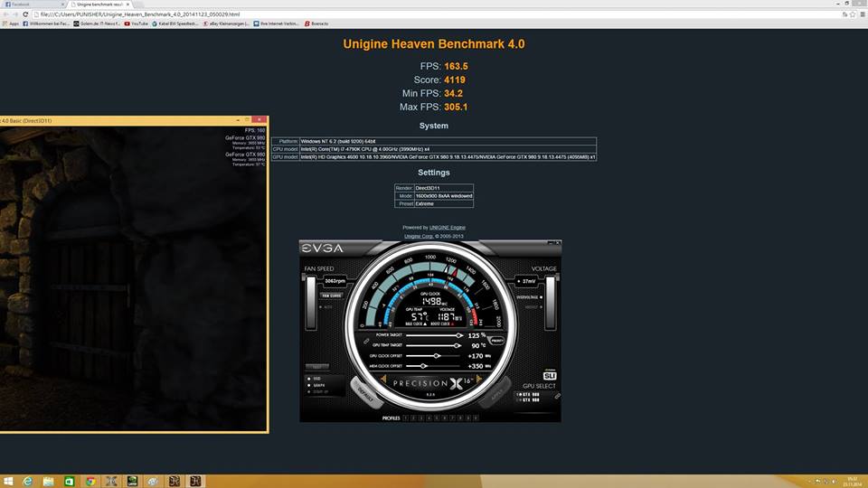Toggle the Overvoltage option
Image resolution: width=868 pixels, height=488 pixels.
pyautogui.click(x=529, y=297)
